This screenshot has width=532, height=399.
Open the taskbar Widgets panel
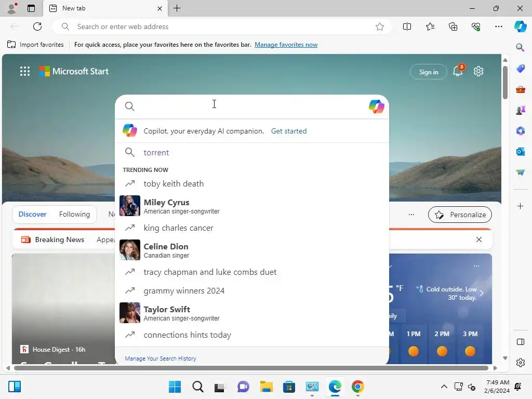click(x=15, y=387)
